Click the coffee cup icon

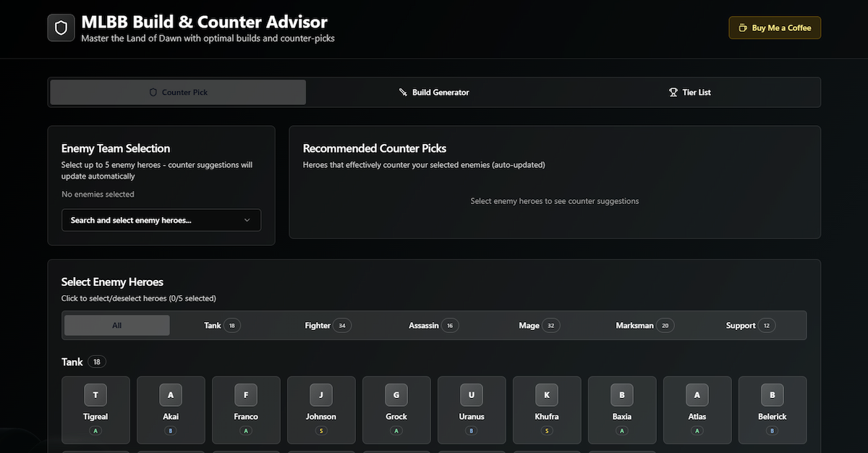click(742, 28)
